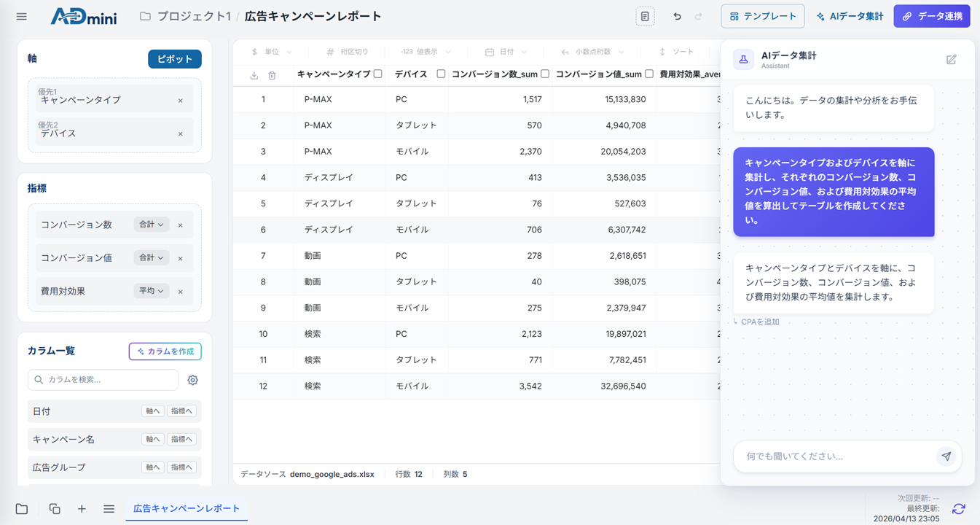Download the table with the download icon
The height and width of the screenshot is (525, 980).
coord(254,75)
